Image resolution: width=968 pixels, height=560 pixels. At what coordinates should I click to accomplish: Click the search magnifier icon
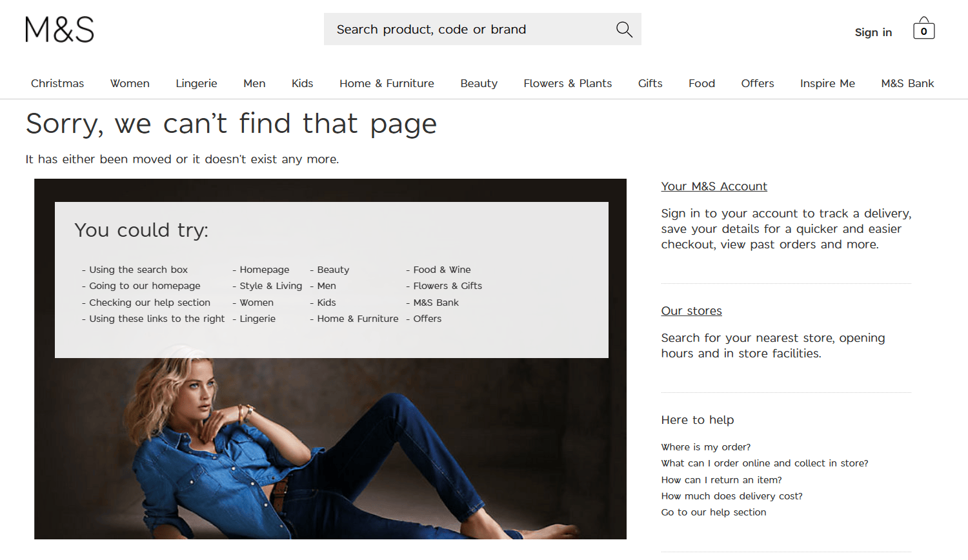click(624, 29)
